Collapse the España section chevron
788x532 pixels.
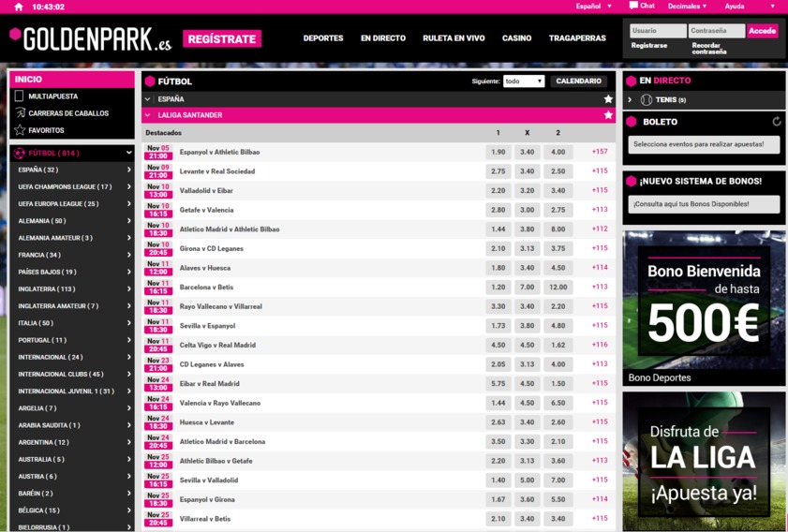148,99
